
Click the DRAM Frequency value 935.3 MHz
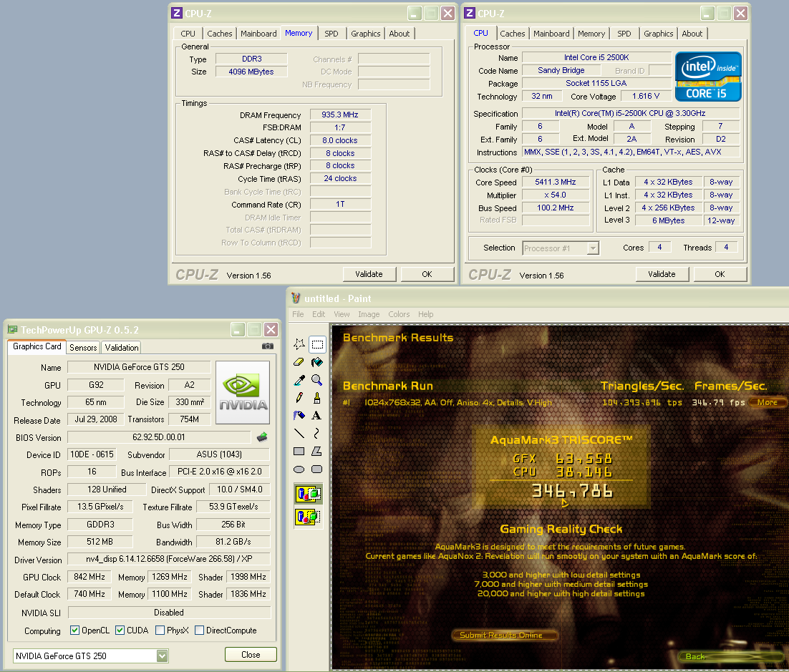[340, 115]
